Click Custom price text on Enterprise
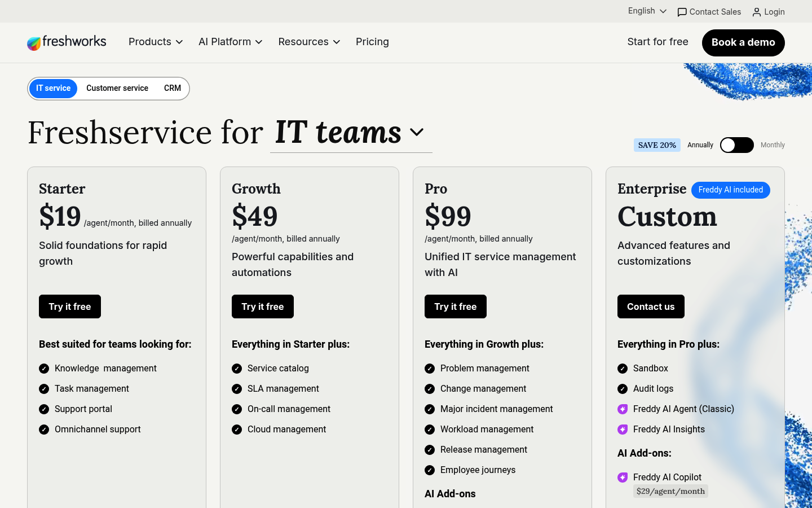 [667, 217]
